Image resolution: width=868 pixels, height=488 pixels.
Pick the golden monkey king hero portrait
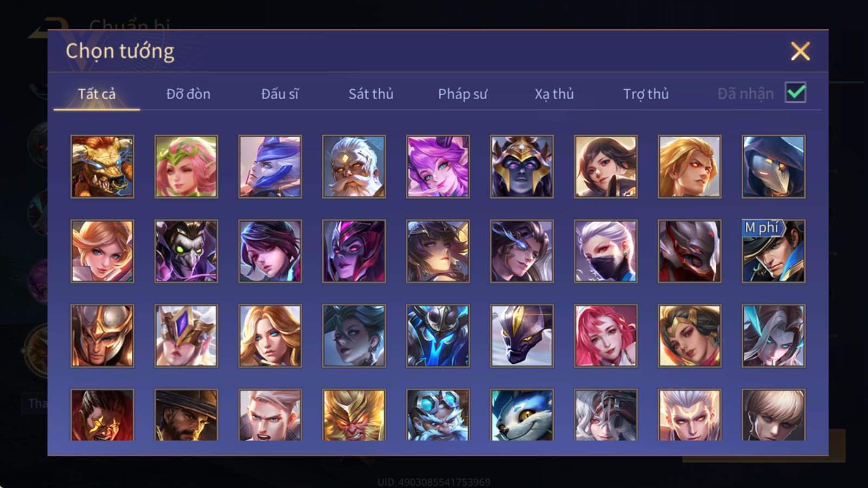(354, 415)
